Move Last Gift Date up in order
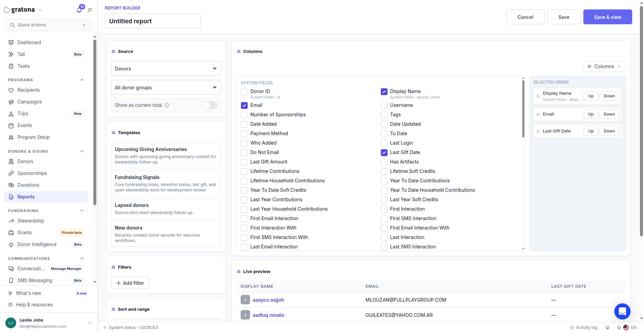 click(591, 131)
